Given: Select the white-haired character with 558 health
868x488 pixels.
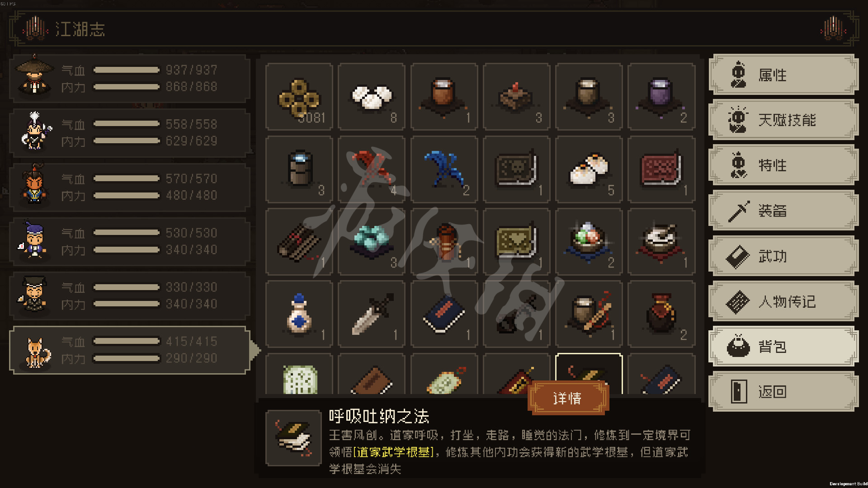Looking at the screenshot, I should 130,132.
